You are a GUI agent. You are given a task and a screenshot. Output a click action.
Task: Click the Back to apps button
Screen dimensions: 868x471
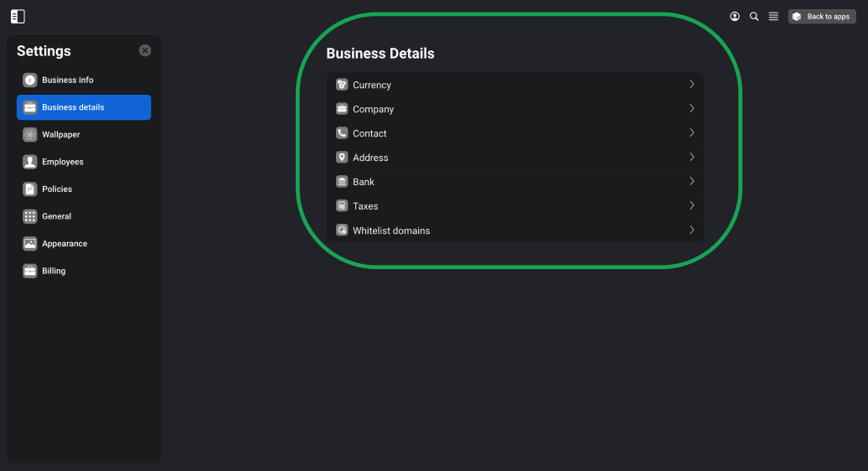pos(822,17)
